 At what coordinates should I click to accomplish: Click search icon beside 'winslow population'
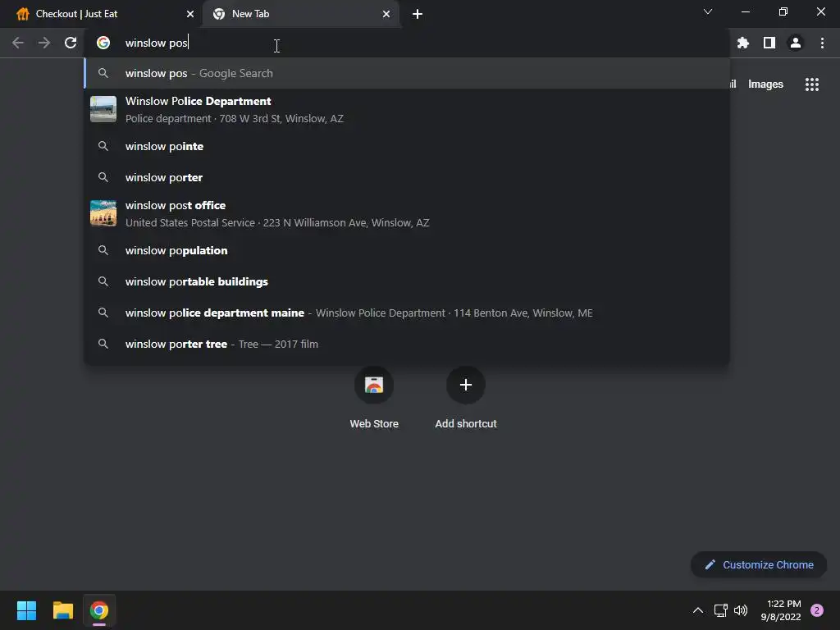point(103,251)
